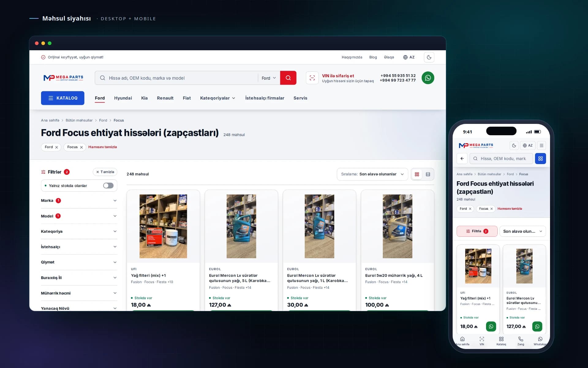Expand the Model filter section
The image size is (588, 368).
79,216
